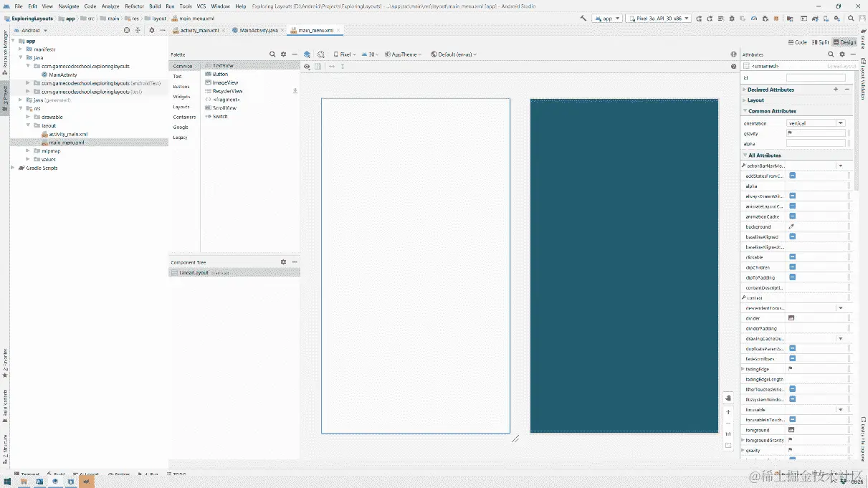Open the Pixel device preview dropdown
Image resolution: width=868 pixels, height=488 pixels.
coord(345,54)
